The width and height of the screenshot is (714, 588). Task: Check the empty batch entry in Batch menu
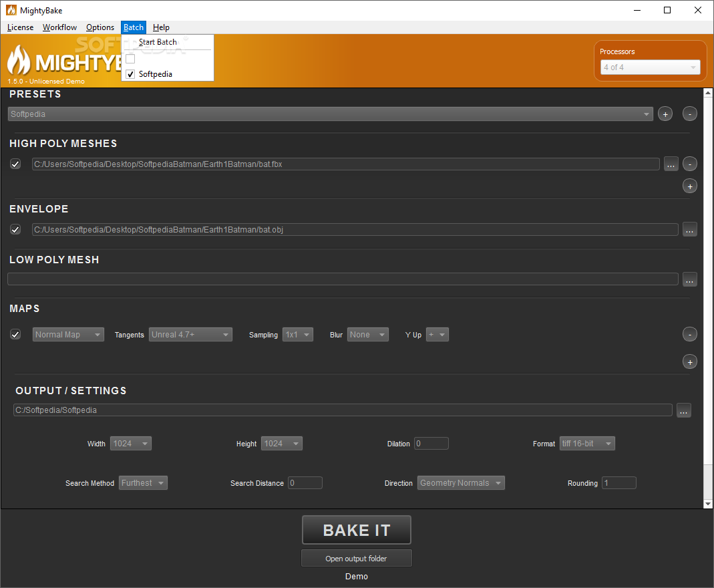[x=130, y=59]
